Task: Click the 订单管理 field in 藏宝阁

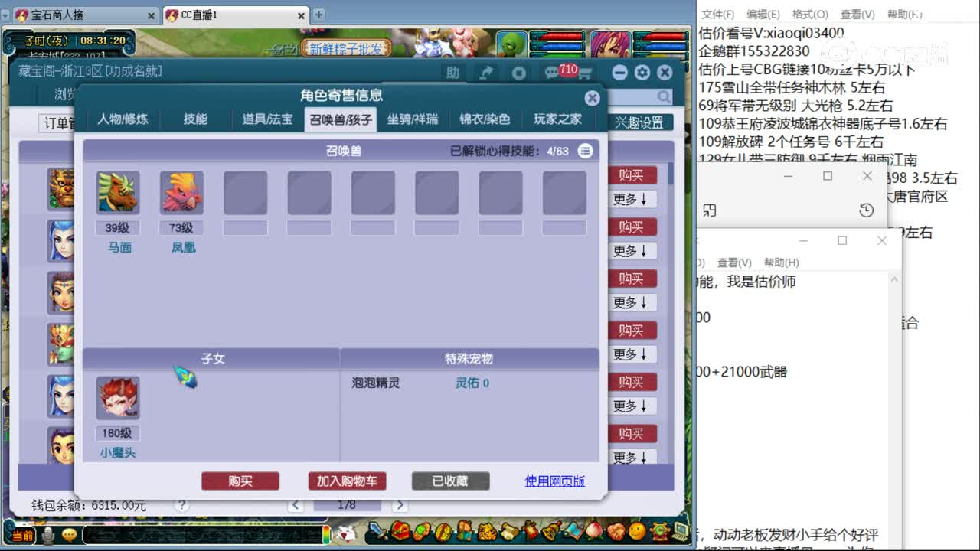Action: (x=58, y=123)
